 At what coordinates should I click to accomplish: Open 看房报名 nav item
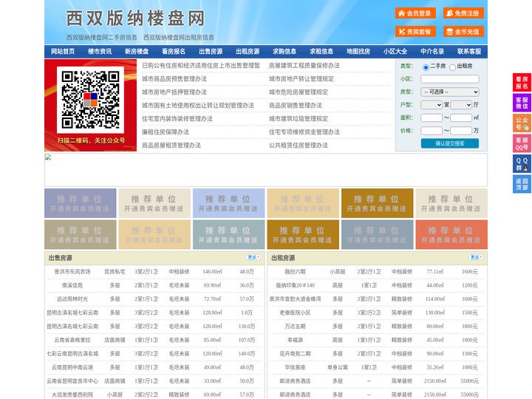coord(174,52)
